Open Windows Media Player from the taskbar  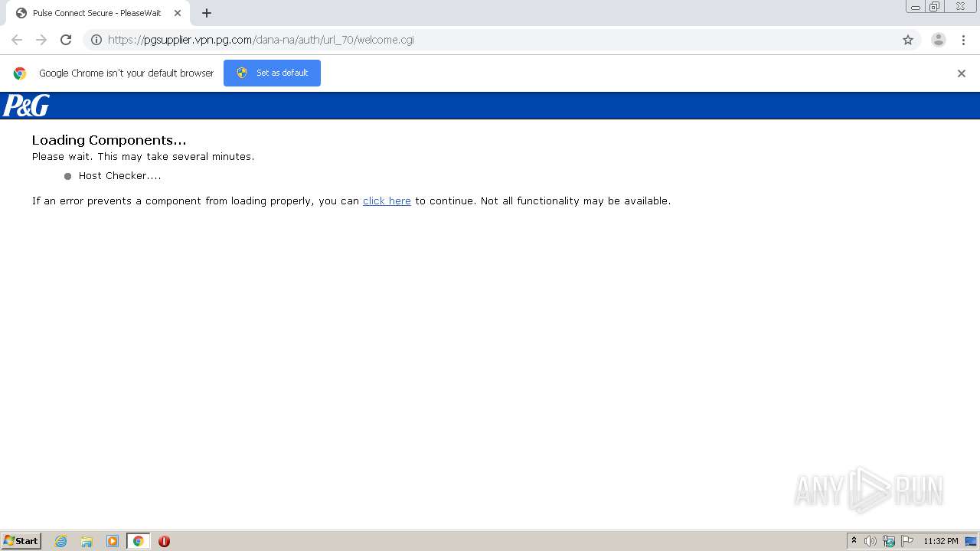pos(113,541)
